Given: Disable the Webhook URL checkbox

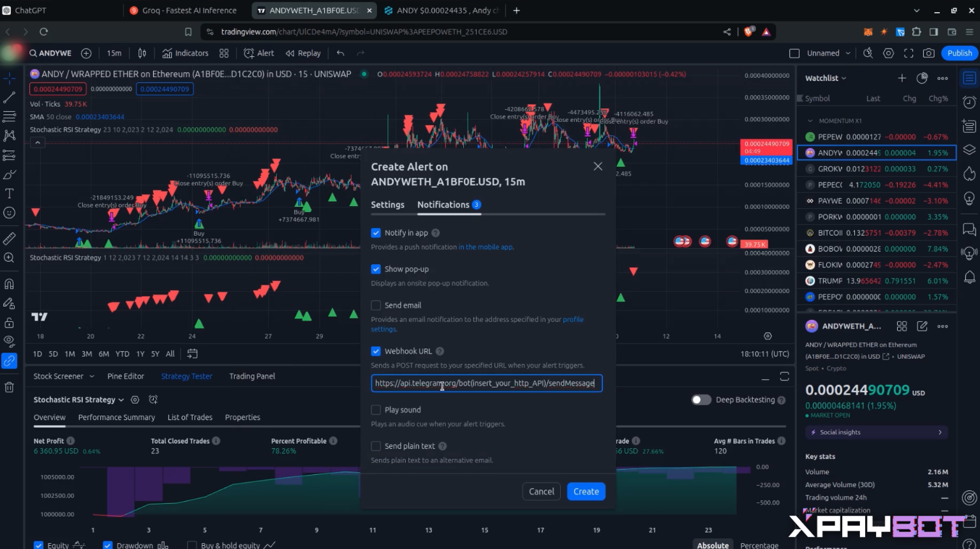Looking at the screenshot, I should point(376,351).
